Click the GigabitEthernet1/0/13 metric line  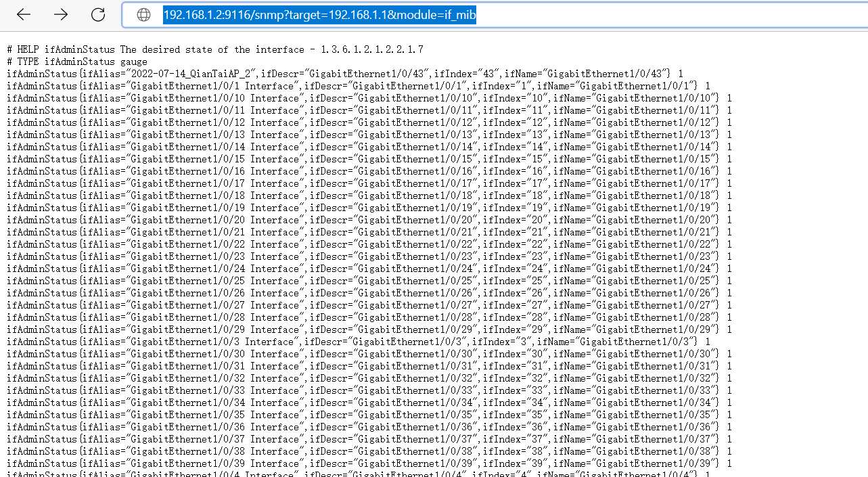[369, 135]
